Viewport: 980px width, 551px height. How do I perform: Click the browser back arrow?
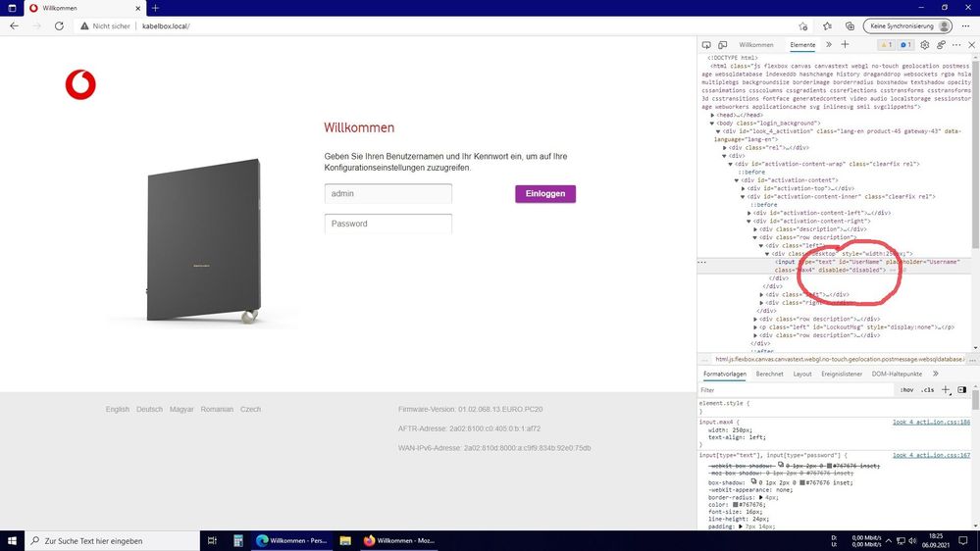pyautogui.click(x=15, y=26)
